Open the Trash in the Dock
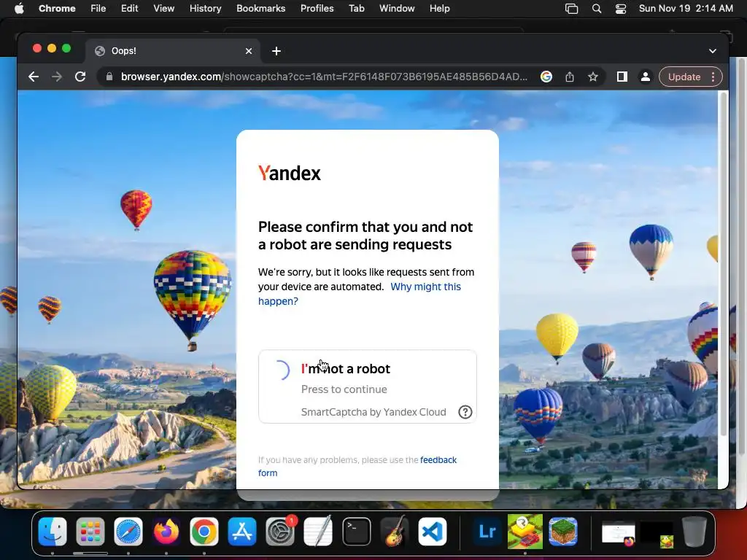Image resolution: width=747 pixels, height=560 pixels. coord(694,532)
